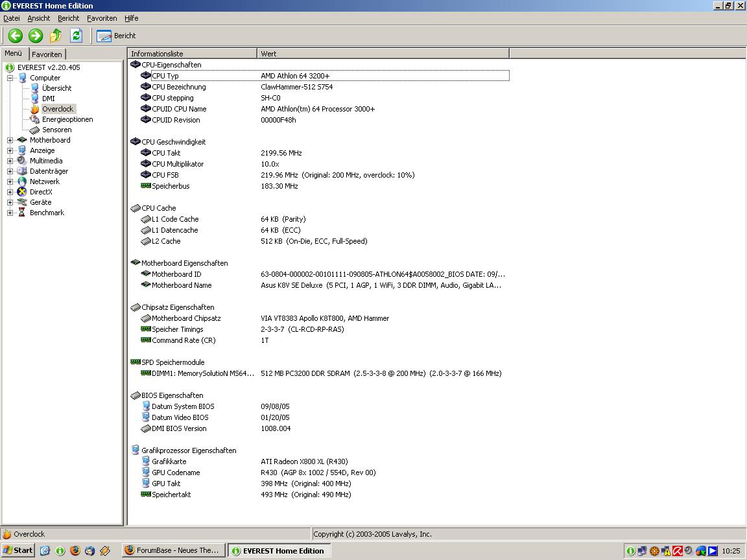Click the Geräte icon in tree
This screenshot has width=747, height=560.
click(x=22, y=202)
